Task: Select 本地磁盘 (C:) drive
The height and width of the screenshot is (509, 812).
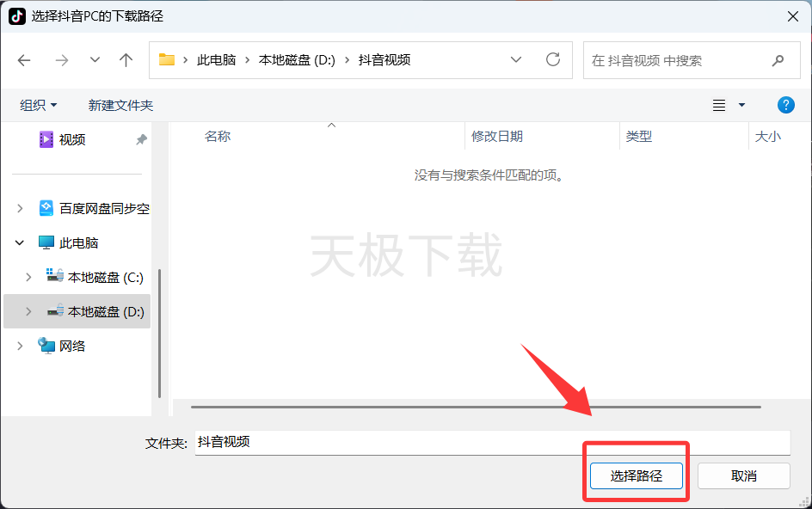Action: pyautogui.click(x=95, y=277)
